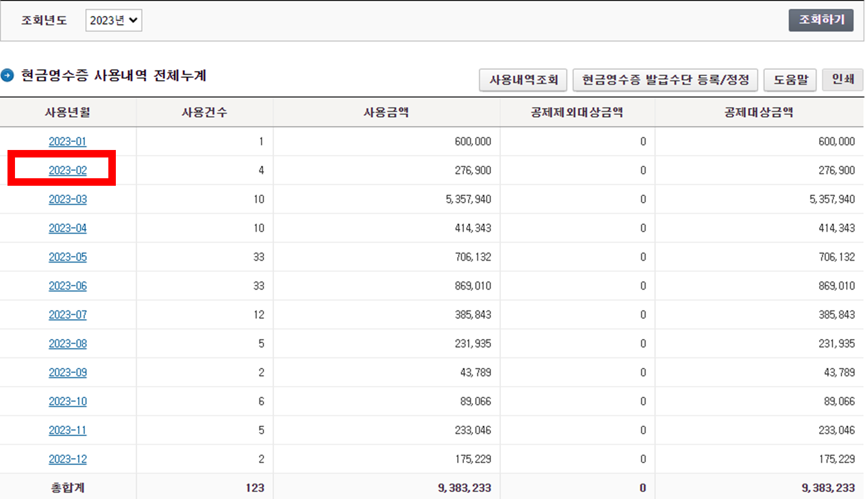Click 2023-02 공제대상금액 value 276,900
Screen dimensions: 868x499
coord(836,170)
